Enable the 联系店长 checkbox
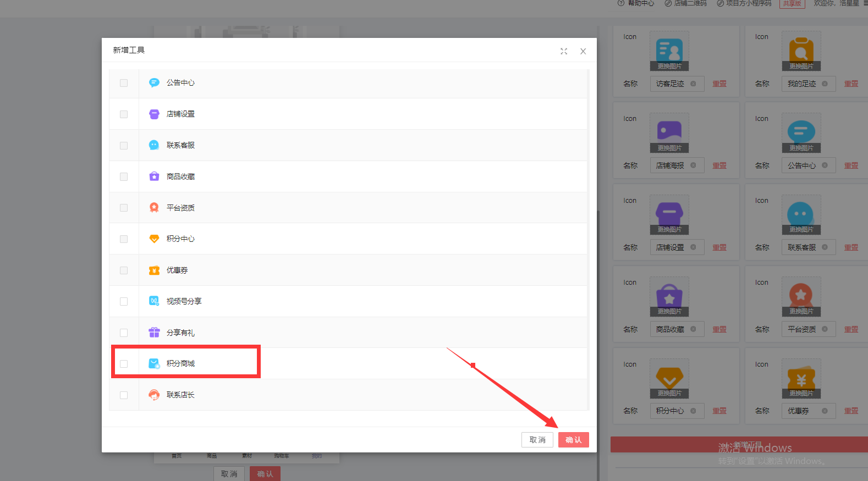This screenshot has width=868, height=481. (124, 395)
